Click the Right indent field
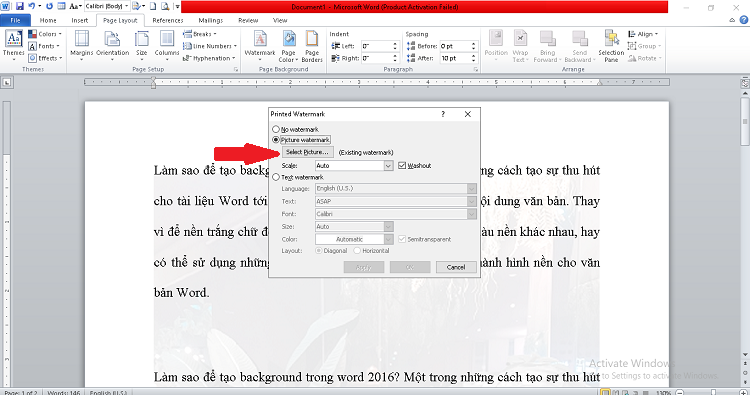 (380, 58)
